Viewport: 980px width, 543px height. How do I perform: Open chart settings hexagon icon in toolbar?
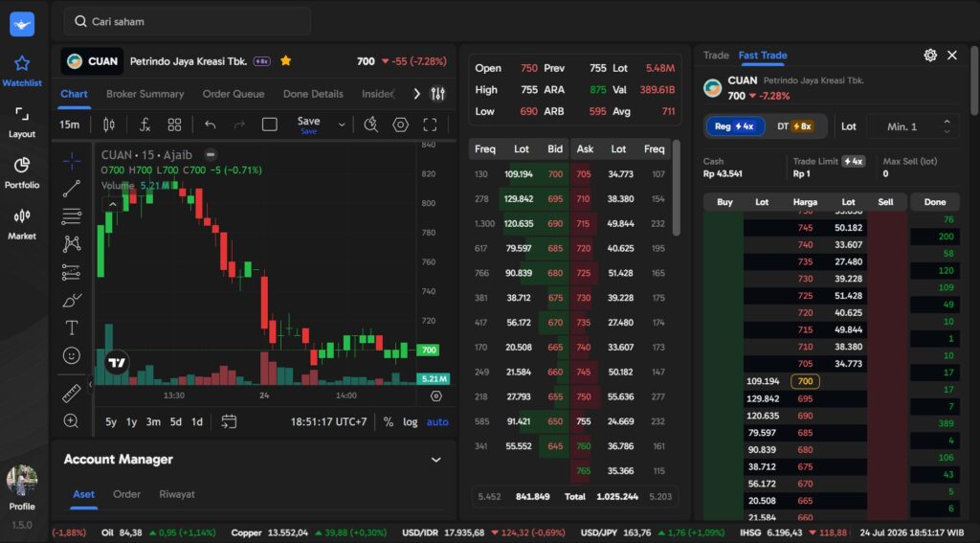(x=400, y=124)
